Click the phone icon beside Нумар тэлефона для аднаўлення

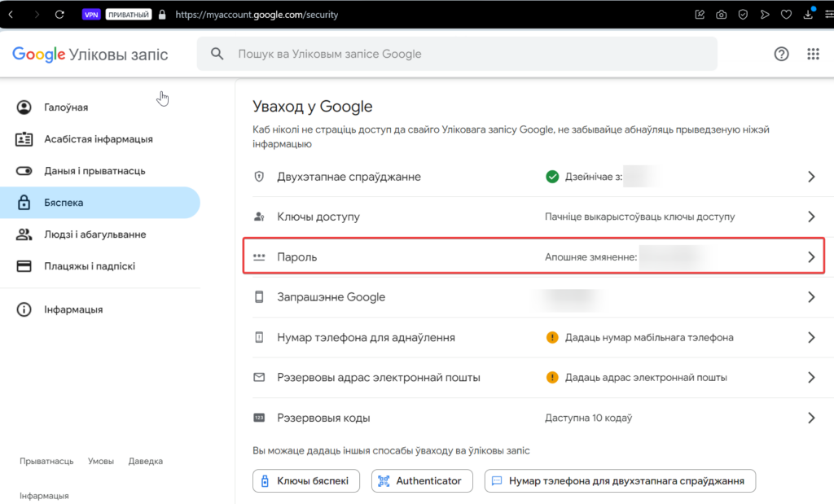[259, 337]
